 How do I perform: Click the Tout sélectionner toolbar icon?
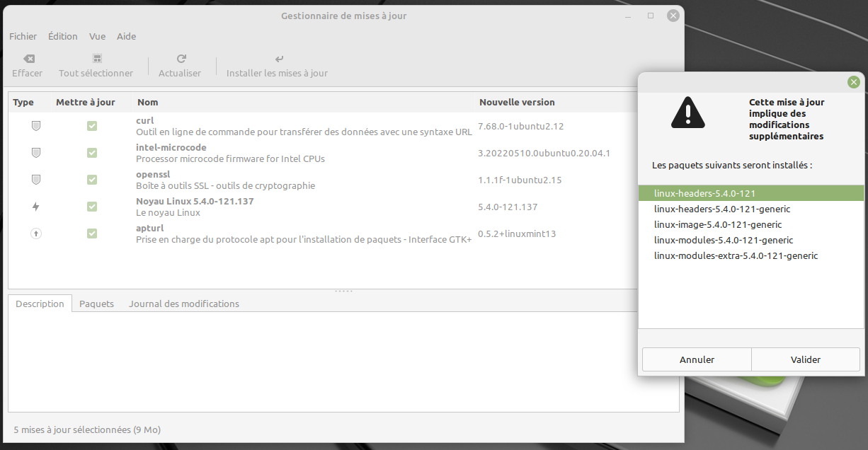pos(97,59)
